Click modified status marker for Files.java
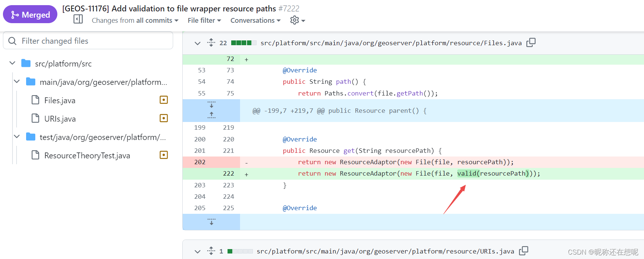 tap(164, 100)
